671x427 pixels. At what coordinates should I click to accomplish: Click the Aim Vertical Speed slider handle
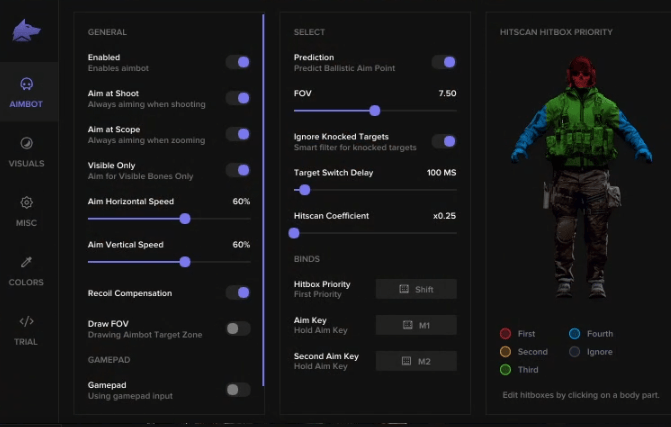point(185,262)
